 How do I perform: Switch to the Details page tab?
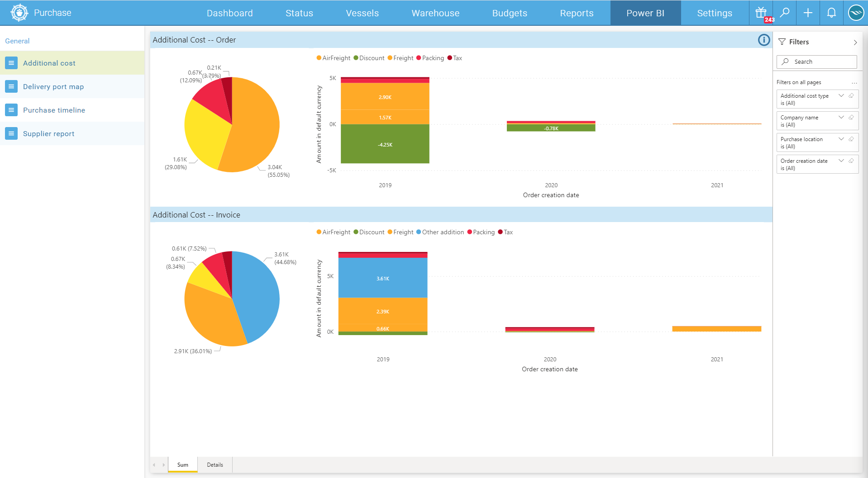215,465
